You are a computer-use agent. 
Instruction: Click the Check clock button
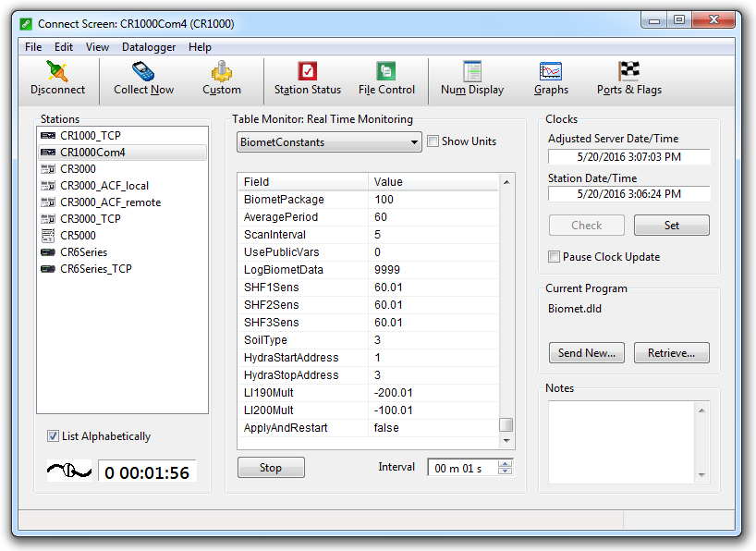[587, 226]
